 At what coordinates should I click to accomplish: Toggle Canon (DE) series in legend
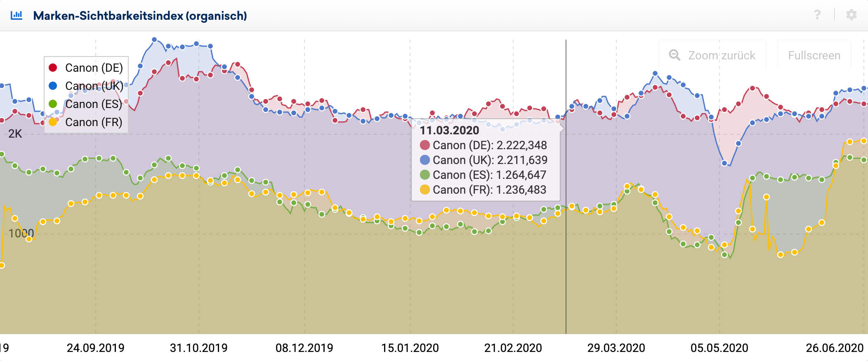(94, 68)
